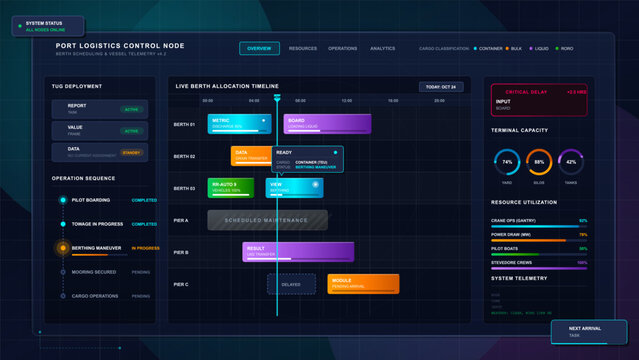Open the DATA tug card
Image resolution: width=639 pixels, height=360 pixels.
[x=100, y=152]
